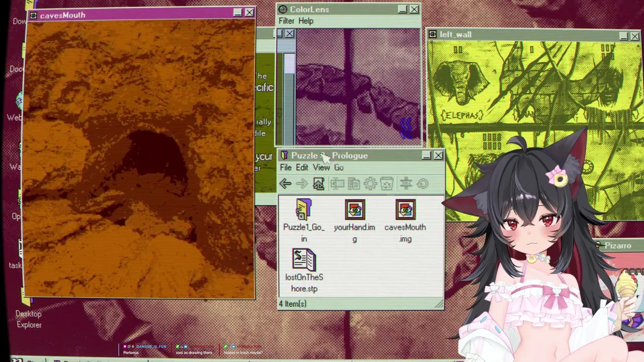Click the elephant drawing in left_wall
Viewport: 644px width, 362px height.
461,83
